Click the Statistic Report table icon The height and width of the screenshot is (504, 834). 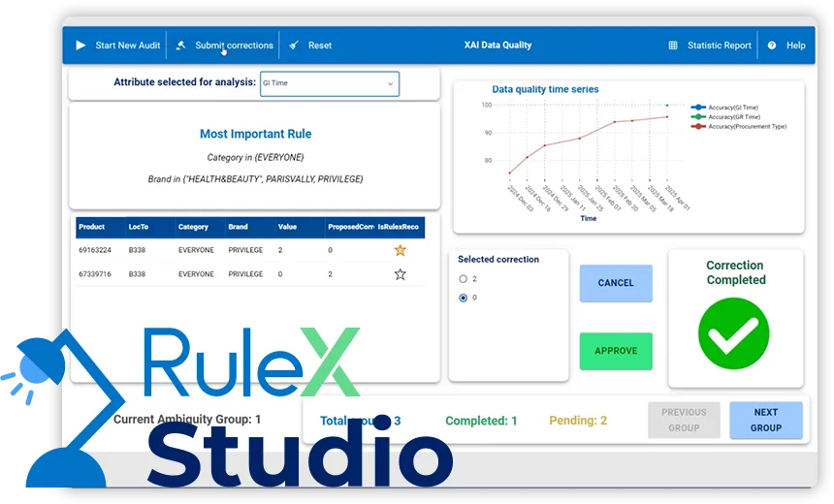(673, 46)
